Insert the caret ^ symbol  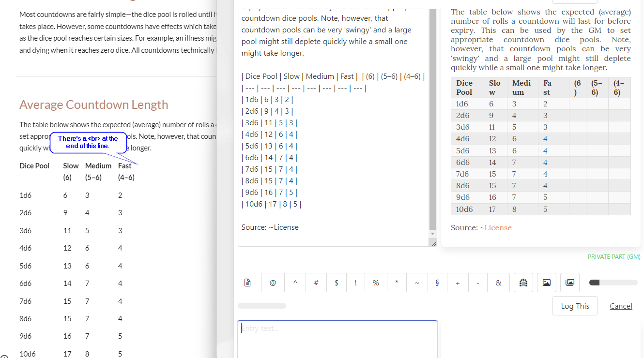[295, 283]
